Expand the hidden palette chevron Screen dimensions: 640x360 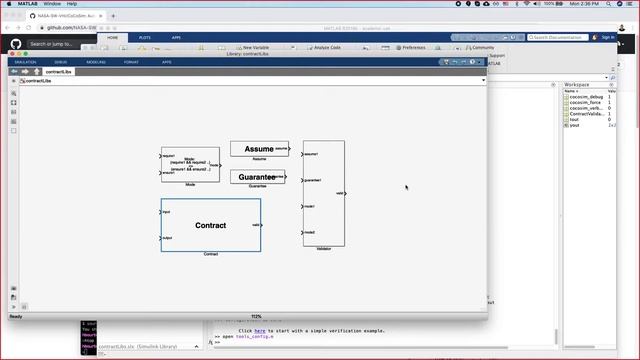click(13, 307)
